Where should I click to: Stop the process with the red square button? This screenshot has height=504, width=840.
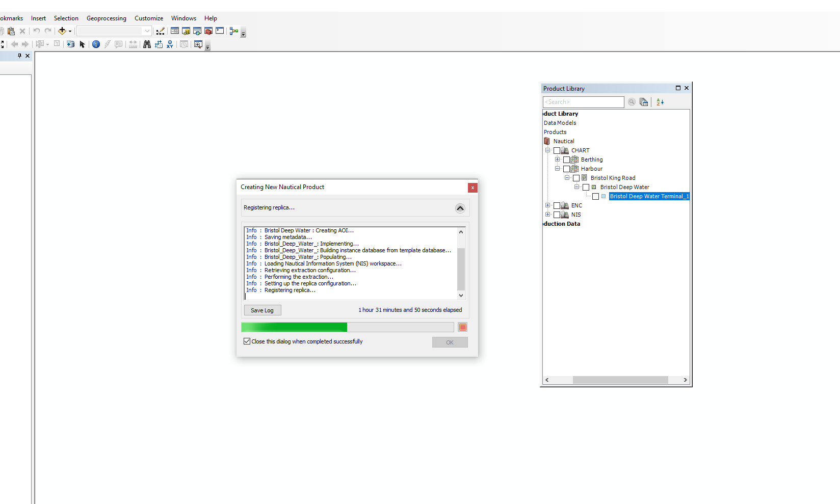pyautogui.click(x=462, y=327)
